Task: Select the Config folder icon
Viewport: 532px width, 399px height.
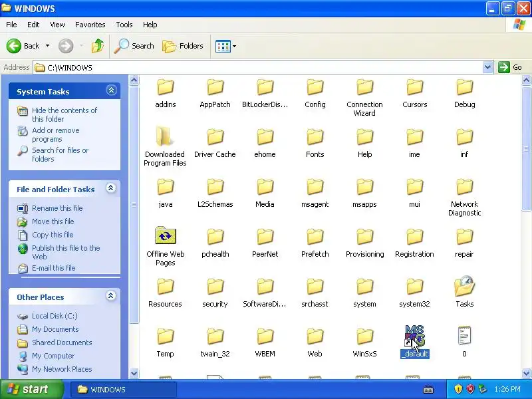Action: click(x=315, y=87)
